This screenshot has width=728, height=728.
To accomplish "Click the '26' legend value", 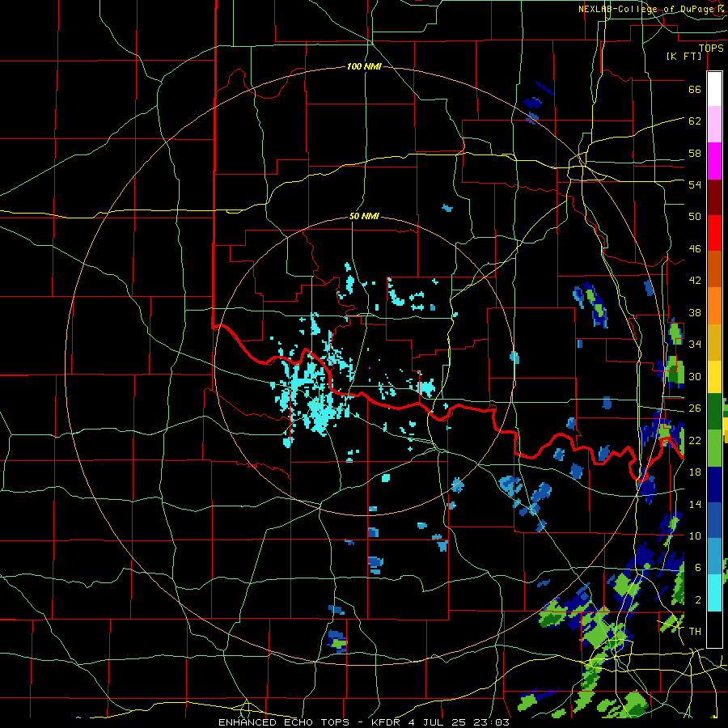I will [x=695, y=408].
